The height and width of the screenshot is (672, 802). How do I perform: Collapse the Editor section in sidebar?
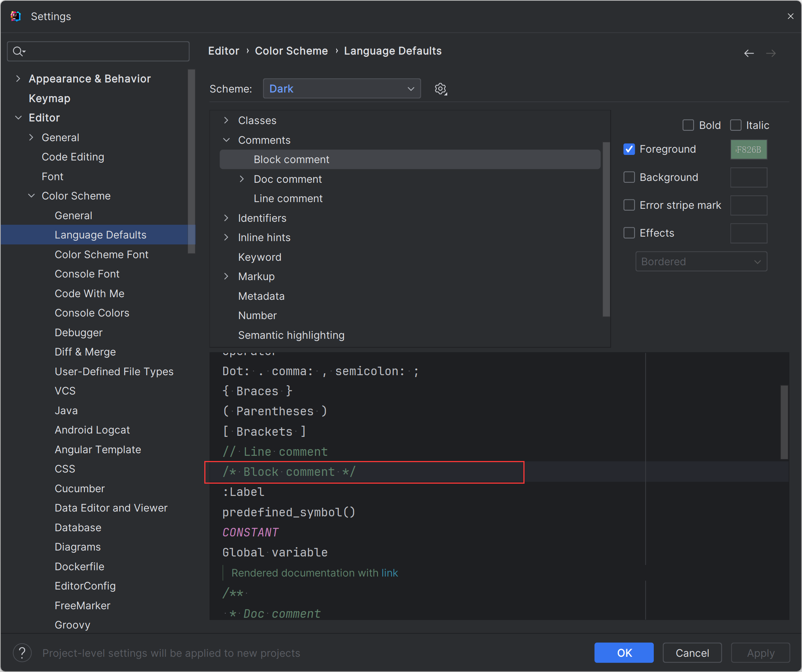pyautogui.click(x=18, y=118)
